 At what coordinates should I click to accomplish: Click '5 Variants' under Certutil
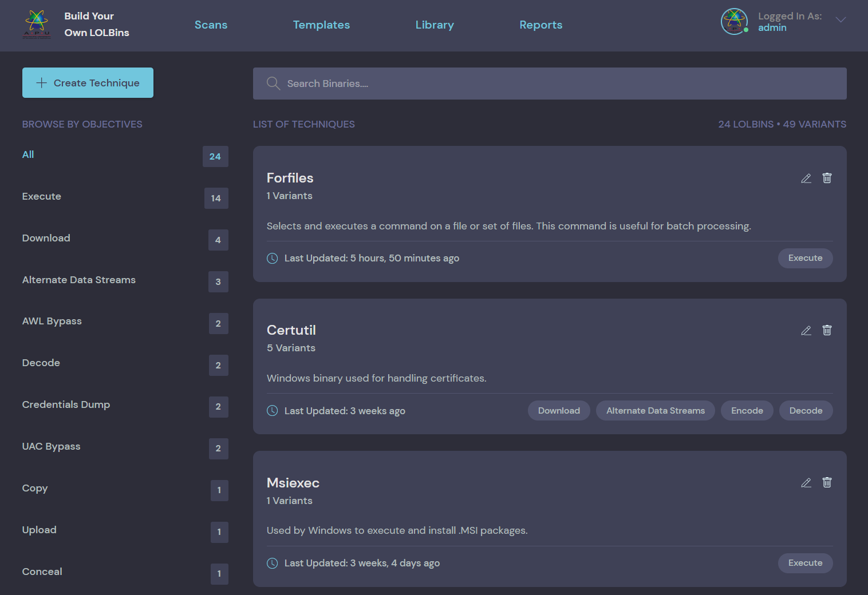click(x=291, y=348)
